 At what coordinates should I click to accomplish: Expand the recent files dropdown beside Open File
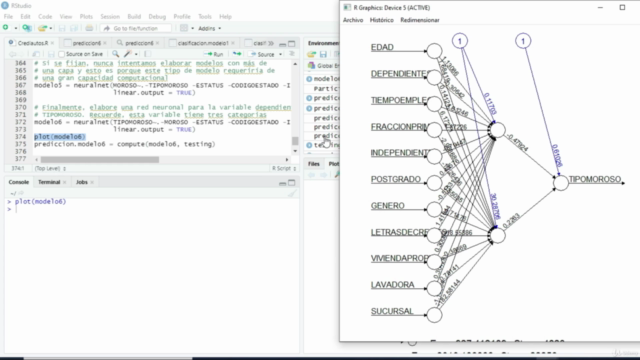click(50, 28)
